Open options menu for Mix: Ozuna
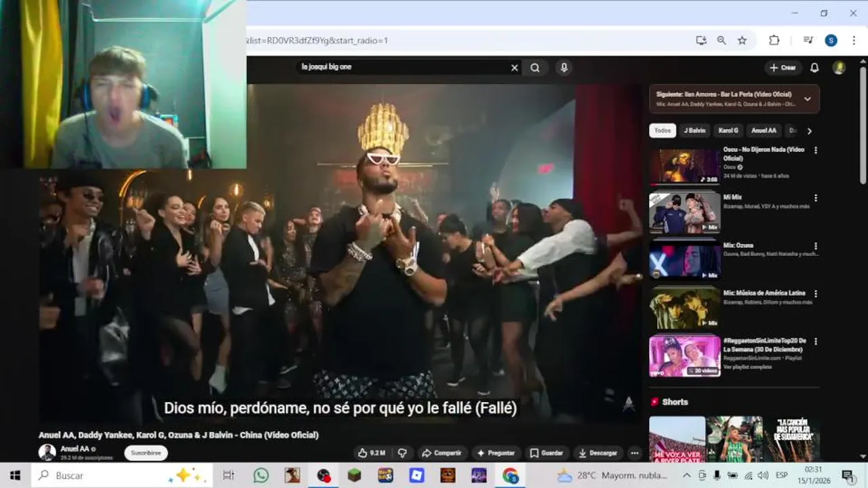868x488 pixels. click(x=816, y=246)
